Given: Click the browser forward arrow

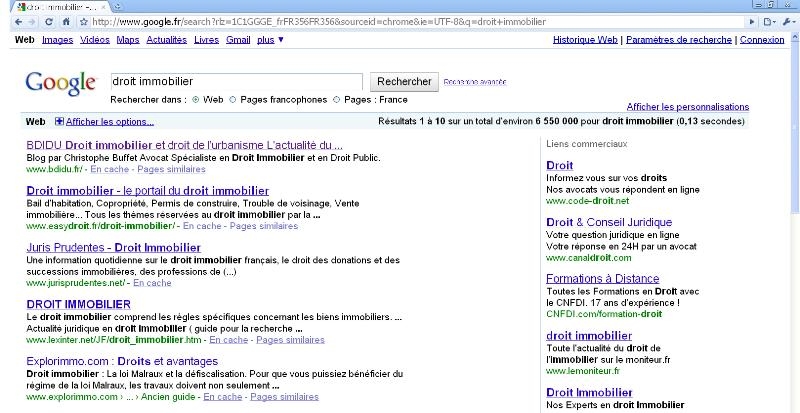Looking at the screenshot, I should 32,22.
